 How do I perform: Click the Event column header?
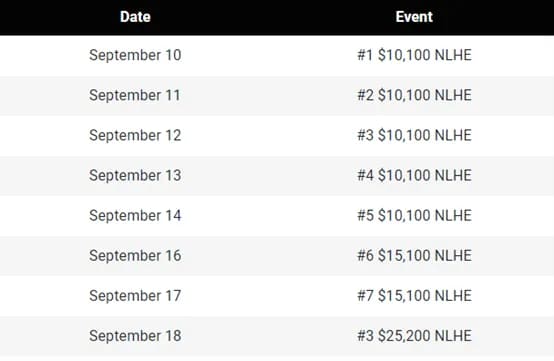click(x=414, y=17)
